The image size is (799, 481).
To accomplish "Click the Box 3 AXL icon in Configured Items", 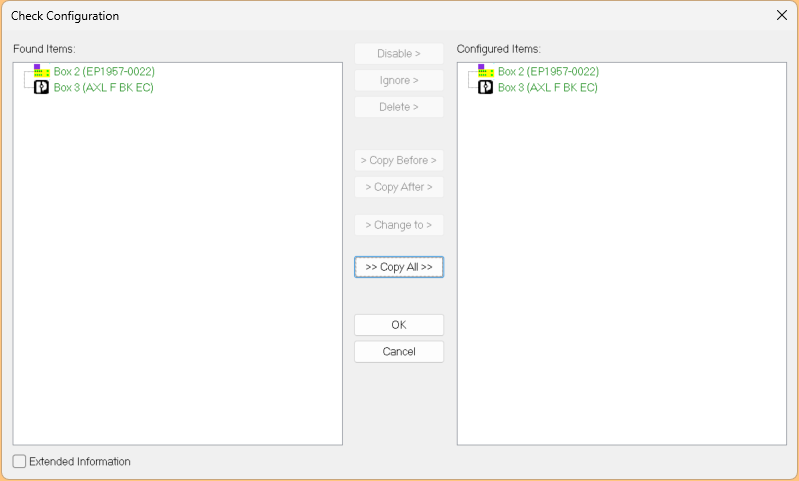I will (486, 87).
